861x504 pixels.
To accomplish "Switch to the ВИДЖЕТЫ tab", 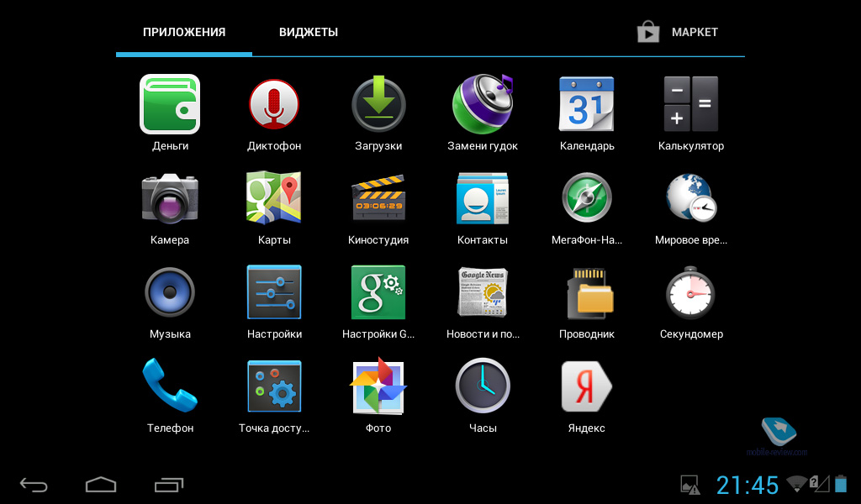I will click(308, 32).
